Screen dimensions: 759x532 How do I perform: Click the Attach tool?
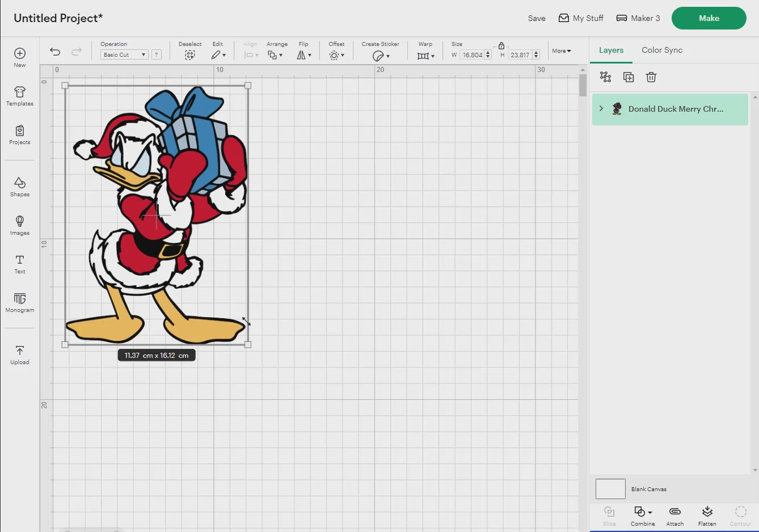[x=675, y=516]
